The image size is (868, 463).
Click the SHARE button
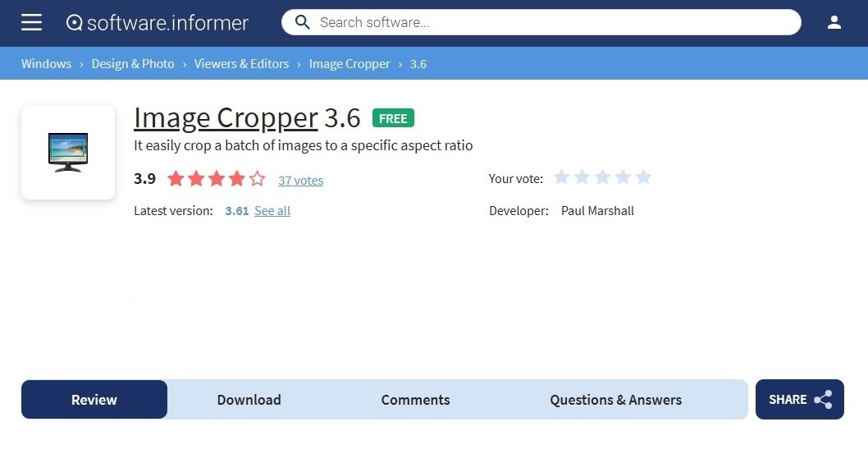799,399
